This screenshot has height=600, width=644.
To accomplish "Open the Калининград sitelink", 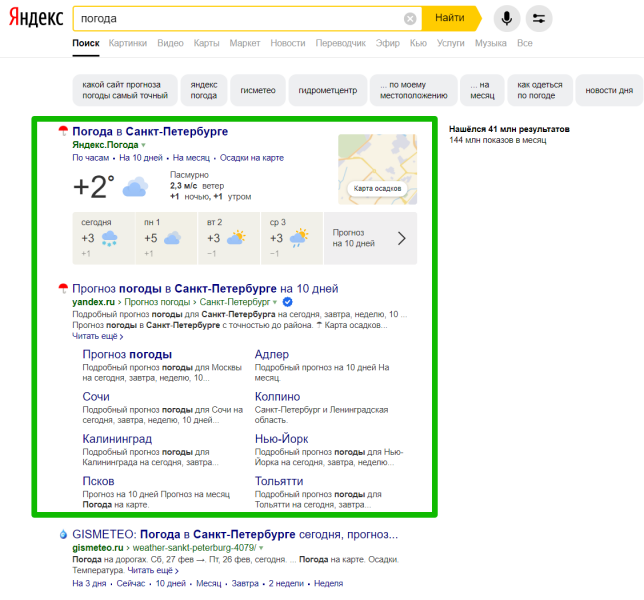I will (117, 439).
